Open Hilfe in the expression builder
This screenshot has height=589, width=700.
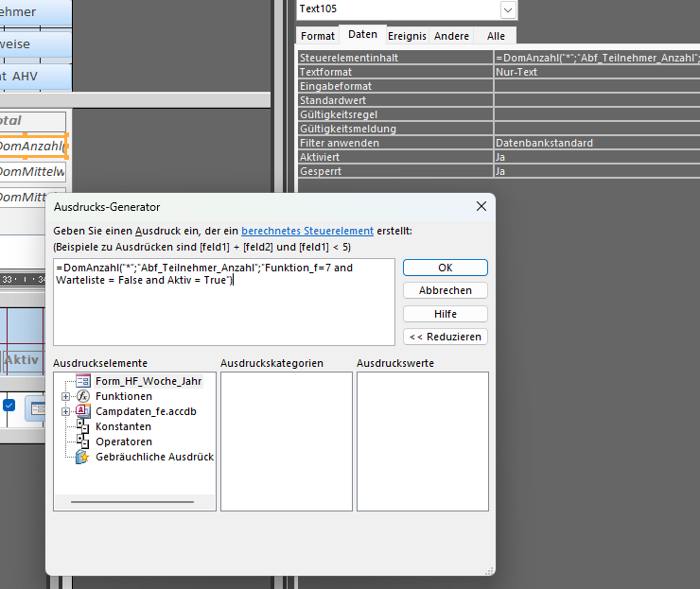pos(446,314)
